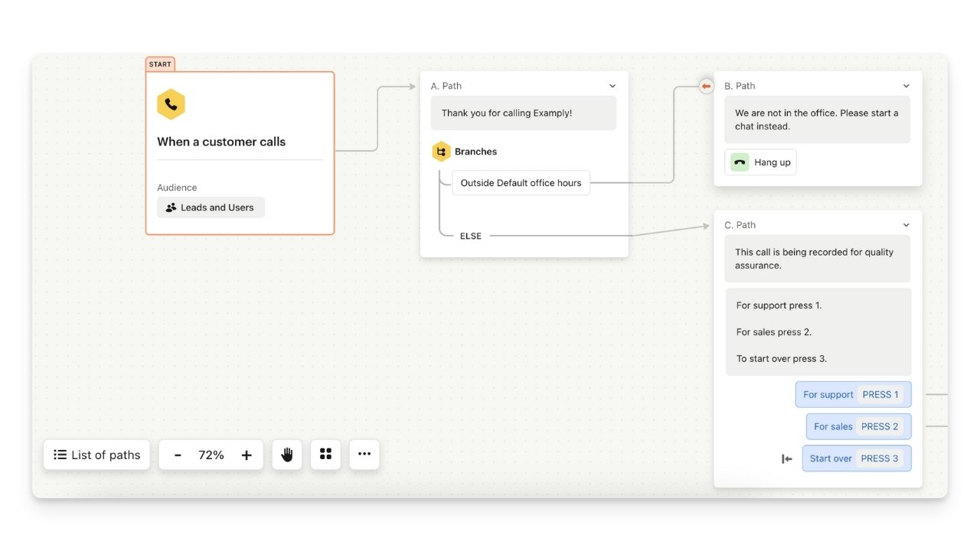
Task: Collapse the A. Path card chevron
Action: point(612,86)
